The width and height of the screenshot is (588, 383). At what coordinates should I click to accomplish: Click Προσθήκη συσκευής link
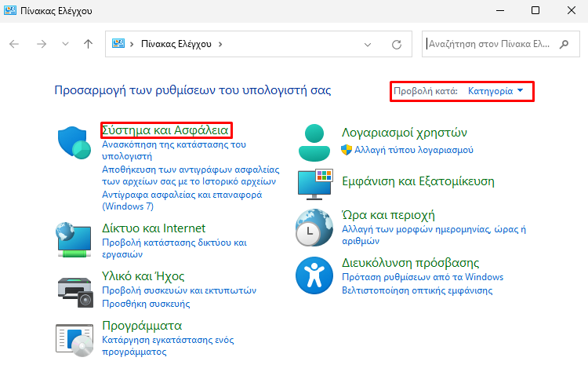pyautogui.click(x=146, y=304)
